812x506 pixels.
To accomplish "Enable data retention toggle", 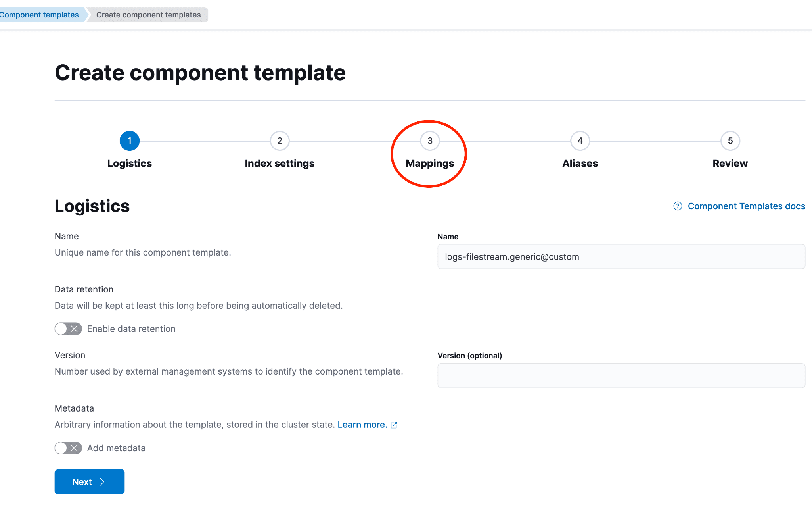I will [68, 329].
